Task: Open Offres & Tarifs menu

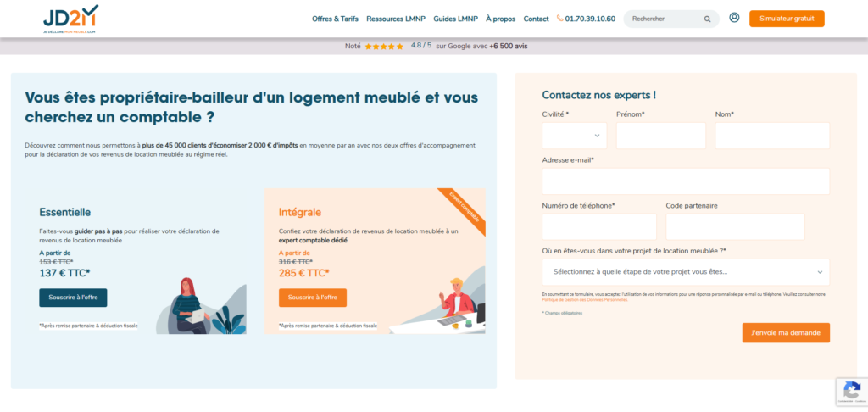Action: click(335, 19)
